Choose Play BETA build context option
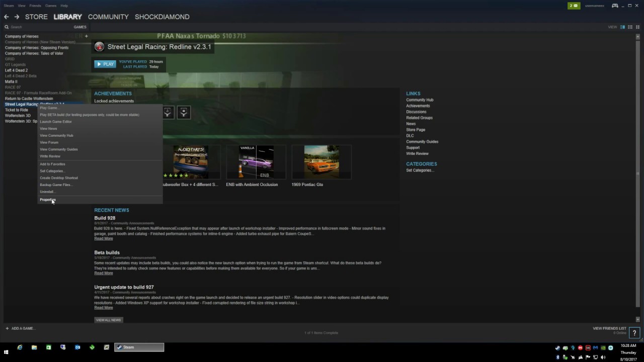The image size is (644, 362). point(101,115)
